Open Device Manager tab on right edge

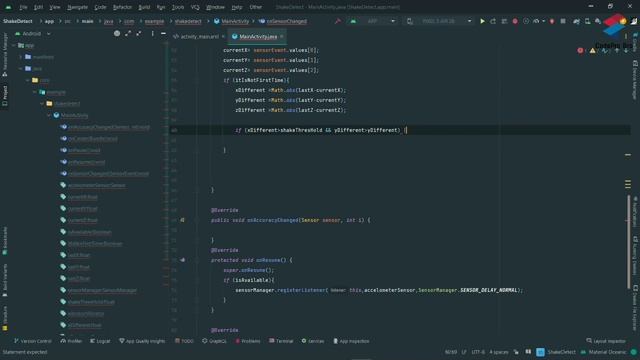pyautogui.click(x=635, y=80)
